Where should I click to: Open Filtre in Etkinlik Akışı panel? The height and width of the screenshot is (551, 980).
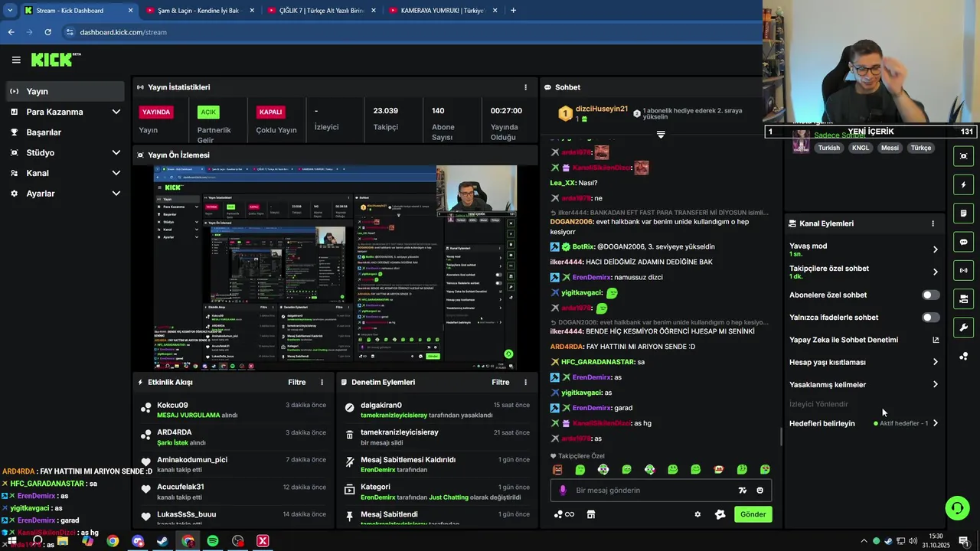point(296,382)
